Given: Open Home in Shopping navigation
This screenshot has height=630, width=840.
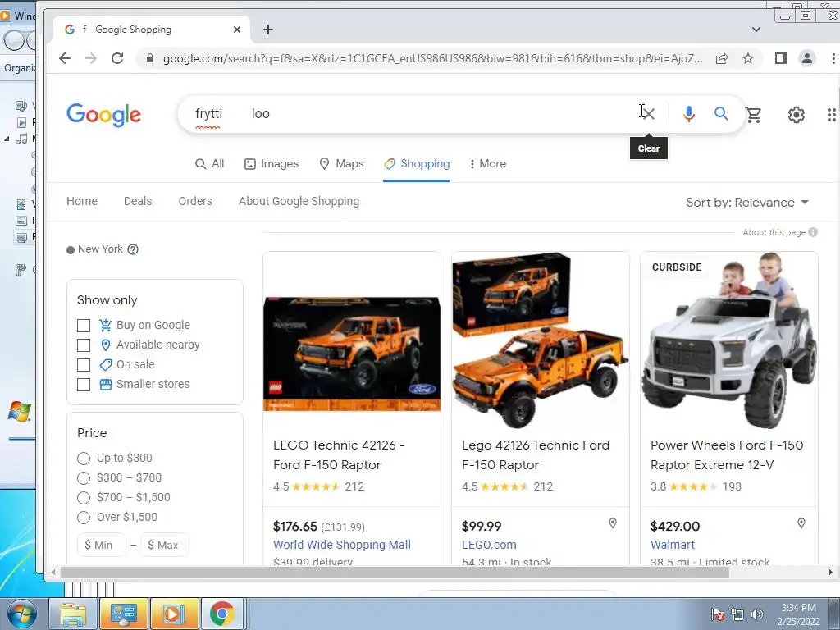Looking at the screenshot, I should [x=82, y=201].
